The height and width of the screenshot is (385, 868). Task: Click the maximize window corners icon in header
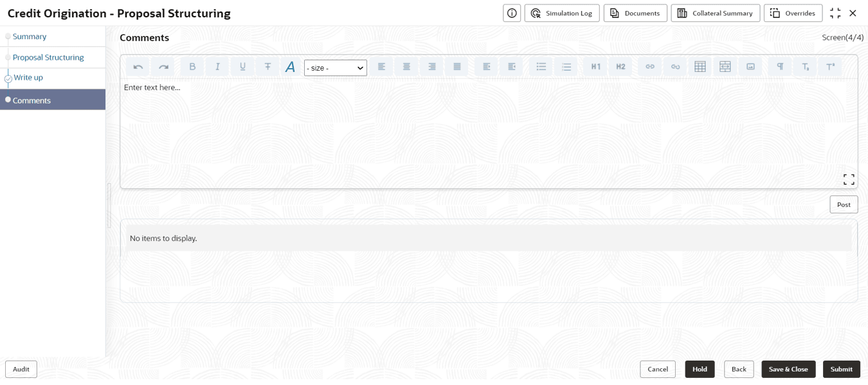[835, 13]
